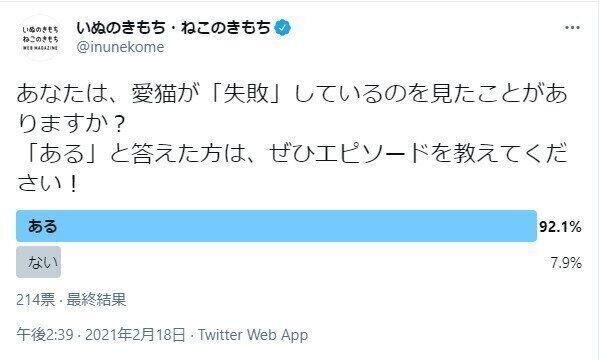The image size is (601, 360).
Task: Click the りますか？ line of the tweet
Action: (72, 123)
